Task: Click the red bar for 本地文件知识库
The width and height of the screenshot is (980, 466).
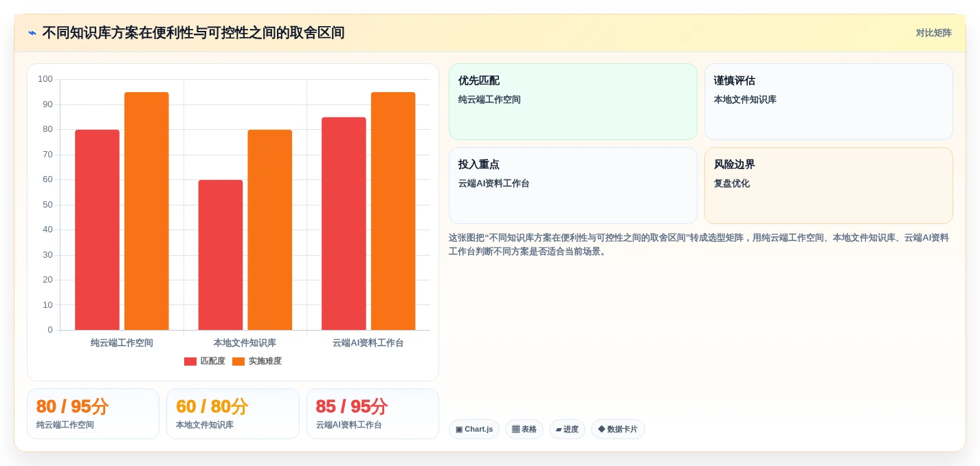Action: [221, 255]
